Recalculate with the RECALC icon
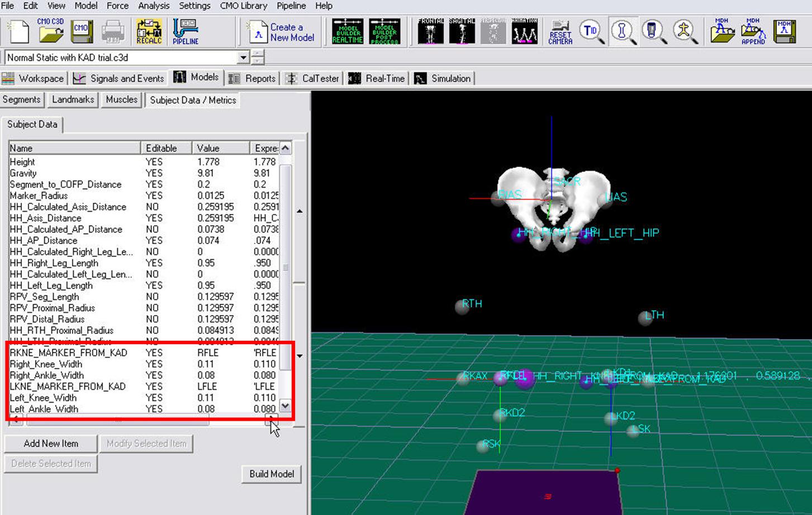 [149, 31]
